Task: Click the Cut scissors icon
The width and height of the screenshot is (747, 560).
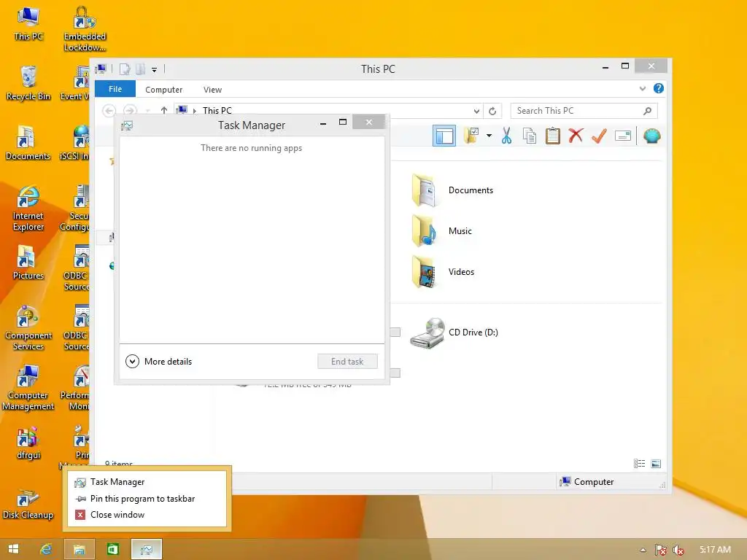Action: click(x=506, y=136)
